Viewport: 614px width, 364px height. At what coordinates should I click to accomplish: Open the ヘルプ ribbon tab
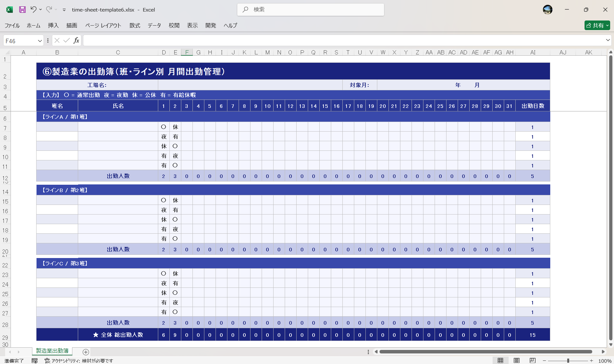(x=230, y=26)
